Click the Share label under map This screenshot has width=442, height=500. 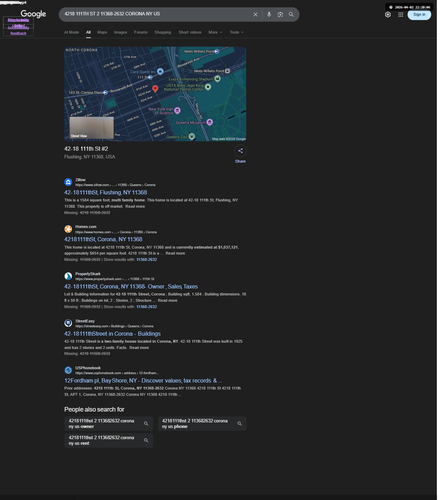point(240,161)
